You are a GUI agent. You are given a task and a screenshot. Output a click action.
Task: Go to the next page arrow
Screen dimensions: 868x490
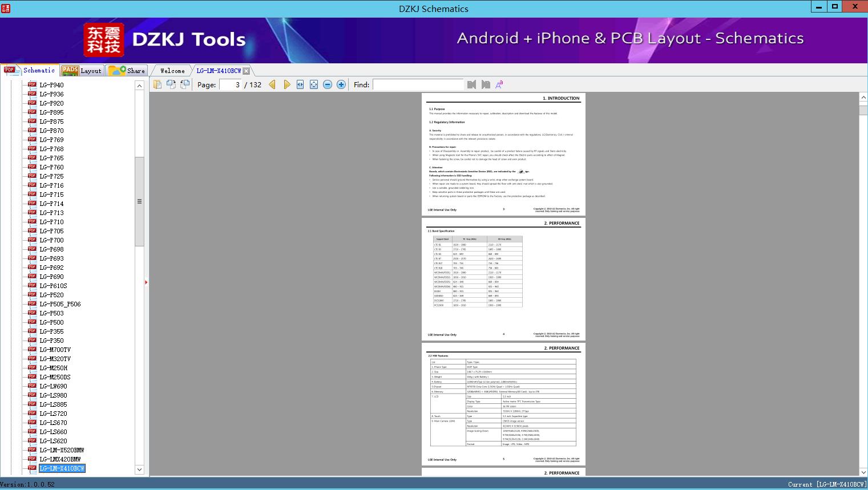pos(286,84)
